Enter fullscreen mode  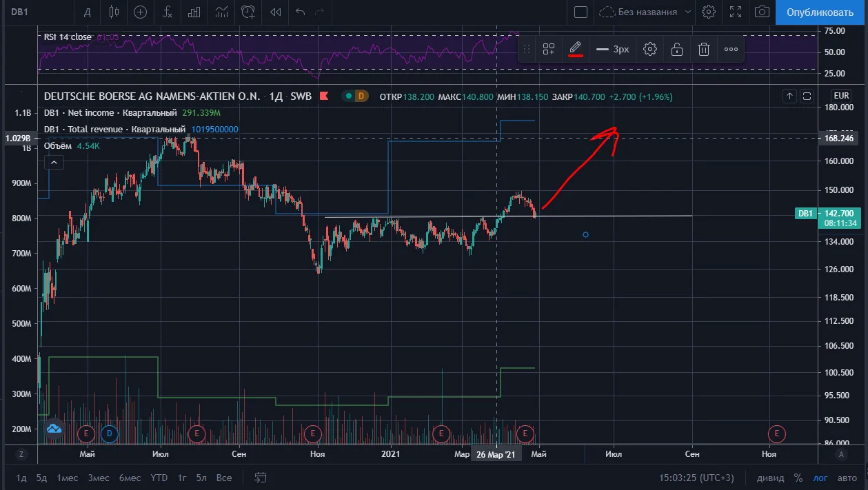click(736, 12)
